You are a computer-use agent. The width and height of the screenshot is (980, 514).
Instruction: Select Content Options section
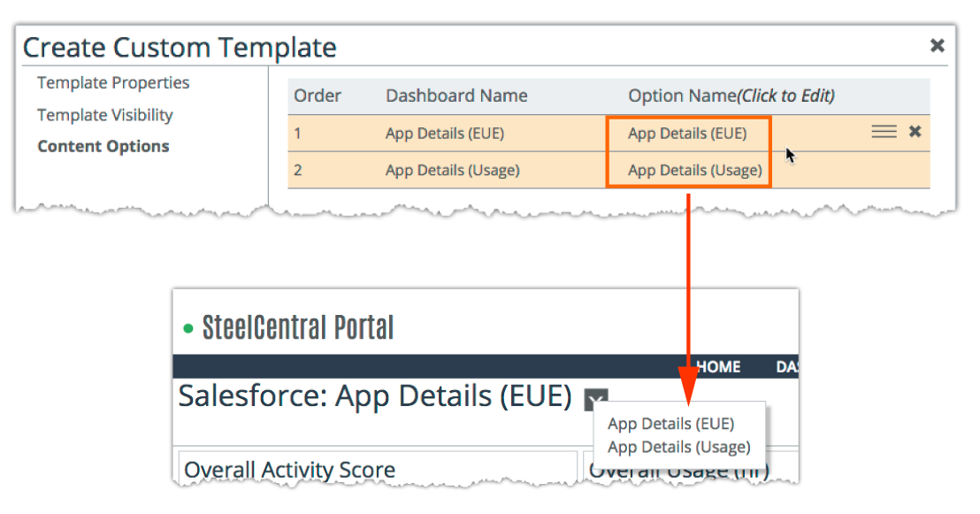click(103, 146)
